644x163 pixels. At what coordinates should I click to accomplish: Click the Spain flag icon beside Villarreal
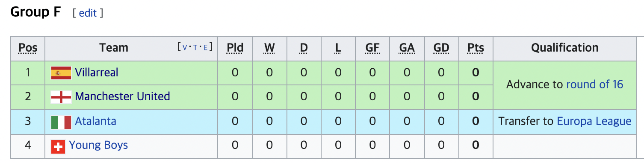[x=61, y=73]
